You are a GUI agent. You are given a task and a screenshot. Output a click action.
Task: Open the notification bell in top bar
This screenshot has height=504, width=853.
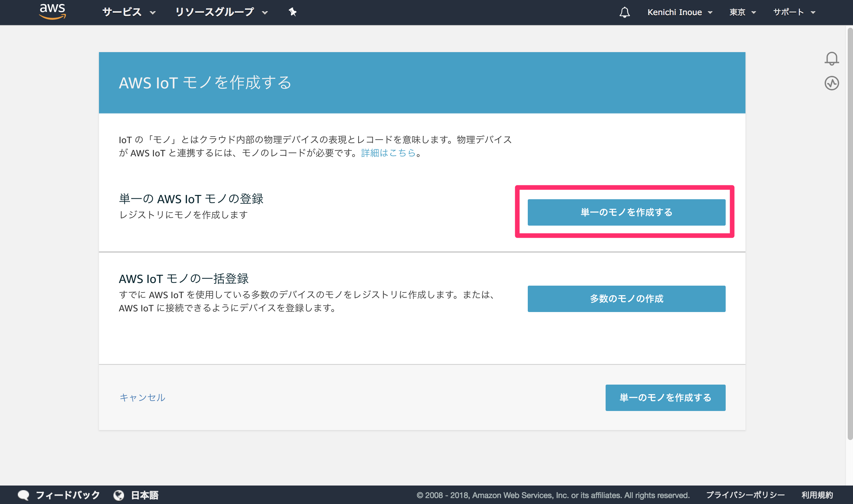coord(624,13)
